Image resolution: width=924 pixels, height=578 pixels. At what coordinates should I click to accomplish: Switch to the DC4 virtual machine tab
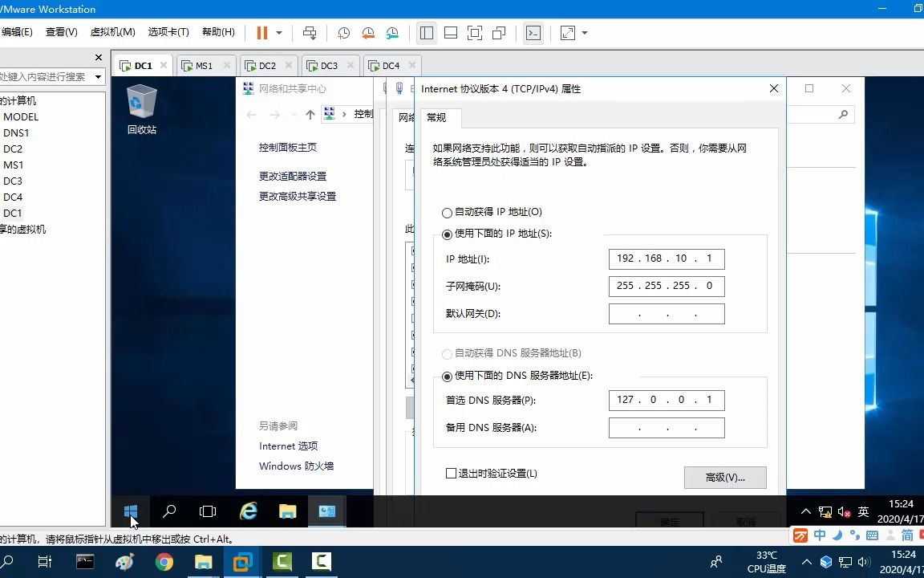coord(391,66)
